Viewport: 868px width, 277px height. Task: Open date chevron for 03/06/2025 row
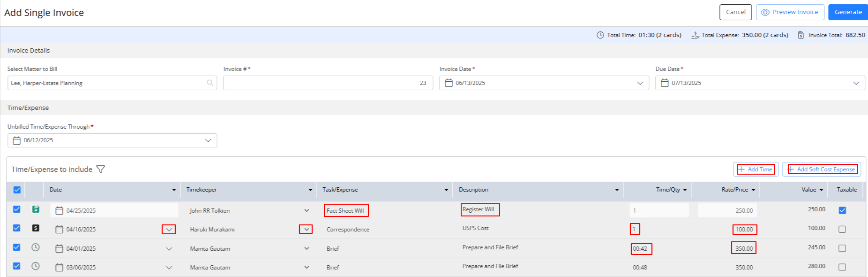click(x=169, y=268)
